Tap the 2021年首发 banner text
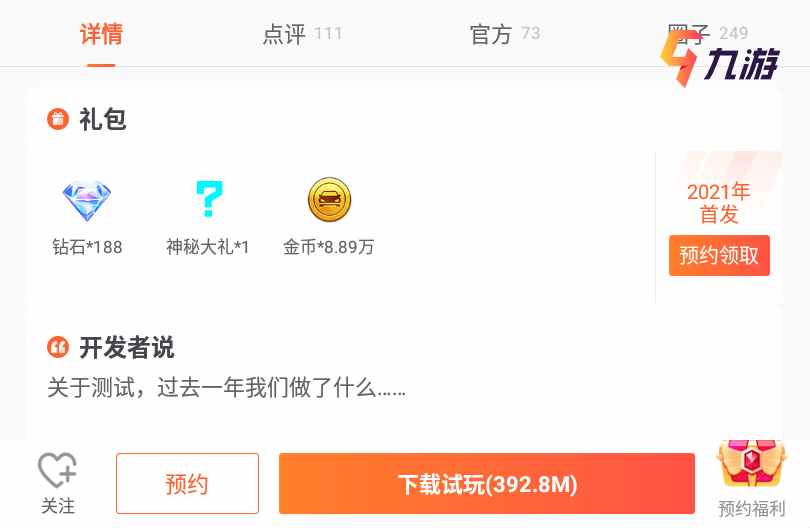This screenshot has width=810, height=528. click(x=719, y=203)
